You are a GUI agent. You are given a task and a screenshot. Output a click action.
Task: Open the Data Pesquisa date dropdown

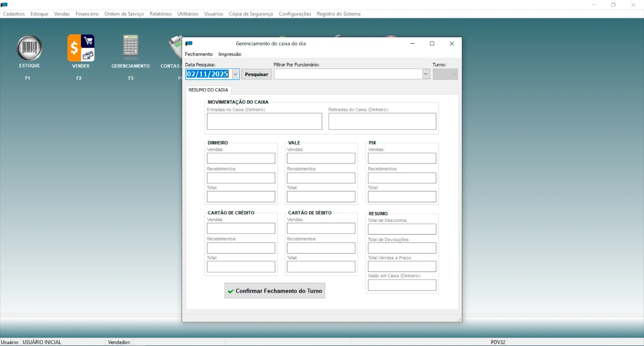click(236, 74)
